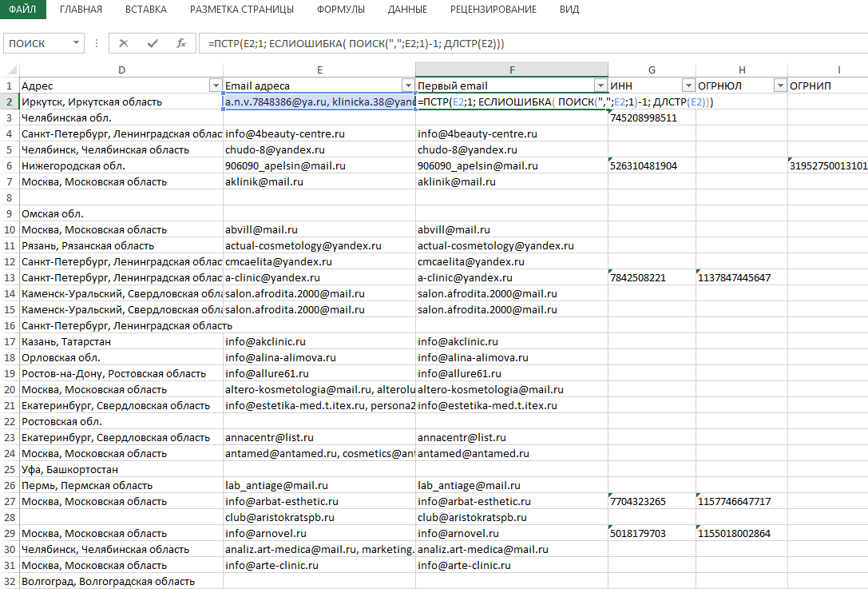868x589 pixels.
Task: Click cell with 526310481904
Action: (x=652, y=165)
